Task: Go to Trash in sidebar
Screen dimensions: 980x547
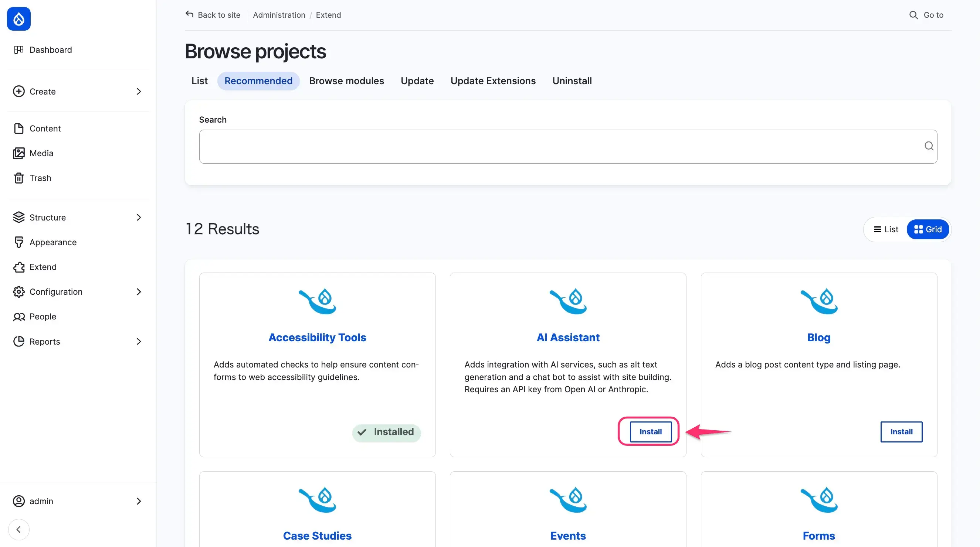Action: click(x=40, y=178)
